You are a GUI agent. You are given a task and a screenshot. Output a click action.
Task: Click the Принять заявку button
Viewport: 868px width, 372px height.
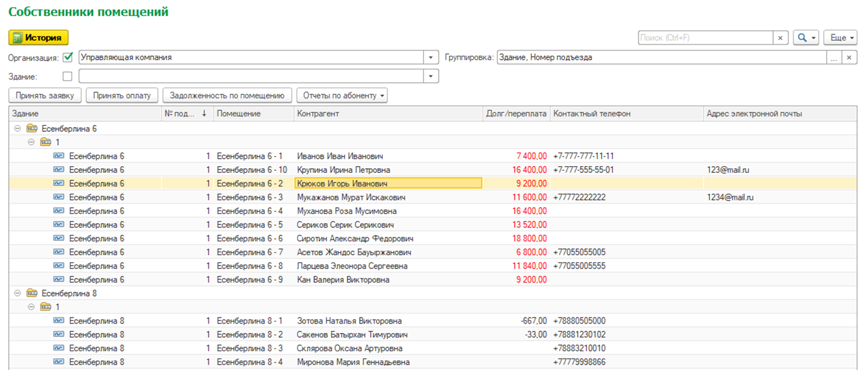[45, 96]
